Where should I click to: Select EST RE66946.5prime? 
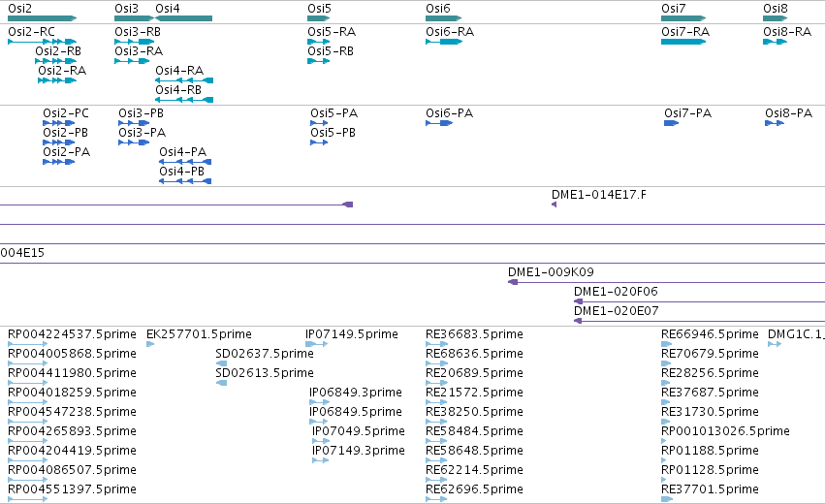click(x=710, y=334)
